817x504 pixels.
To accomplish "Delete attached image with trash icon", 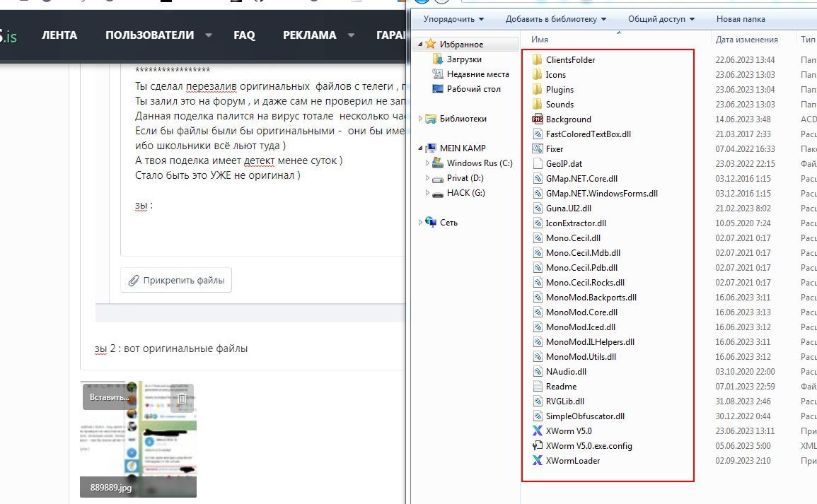I will pos(182,398).
